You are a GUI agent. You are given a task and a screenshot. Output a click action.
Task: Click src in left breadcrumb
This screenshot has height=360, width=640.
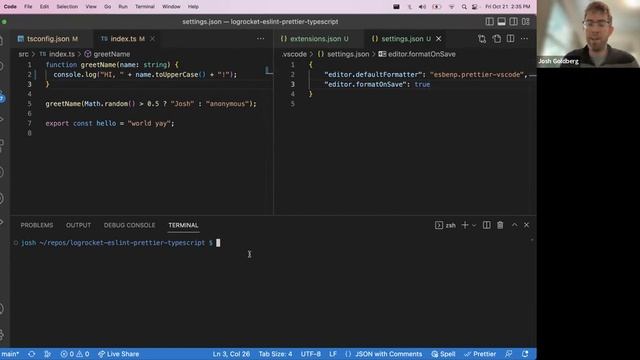[x=24, y=54]
